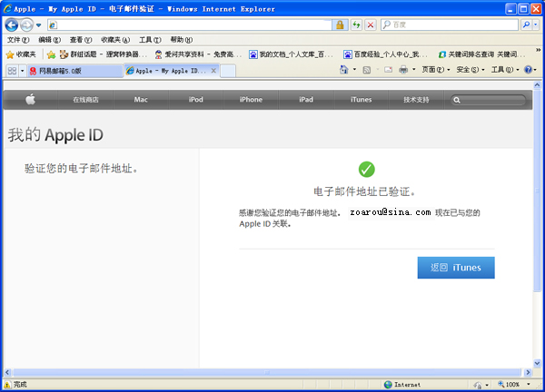Click the Internet zone globe icon
This screenshot has height=392, width=545.
388,385
